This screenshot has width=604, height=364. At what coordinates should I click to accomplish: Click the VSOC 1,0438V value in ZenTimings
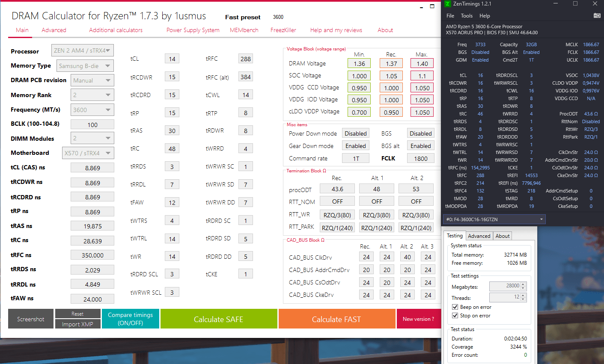tap(591, 75)
